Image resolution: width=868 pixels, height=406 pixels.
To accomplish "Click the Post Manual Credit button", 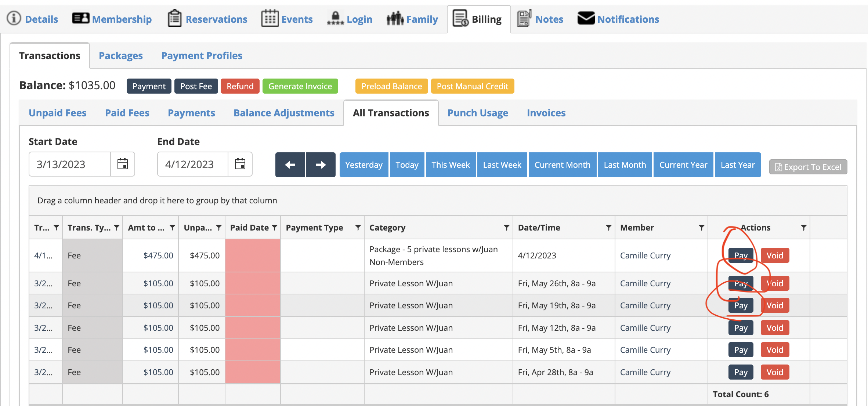I will click(x=473, y=86).
